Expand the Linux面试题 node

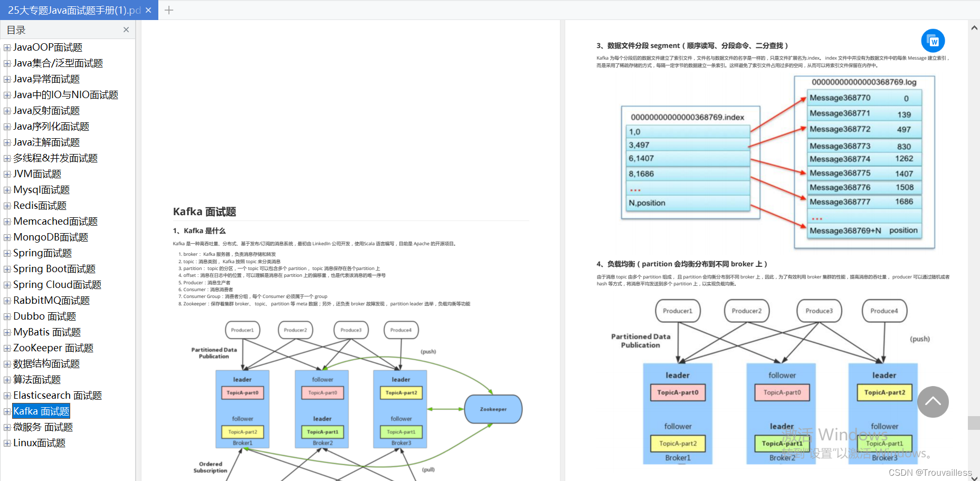pos(7,443)
